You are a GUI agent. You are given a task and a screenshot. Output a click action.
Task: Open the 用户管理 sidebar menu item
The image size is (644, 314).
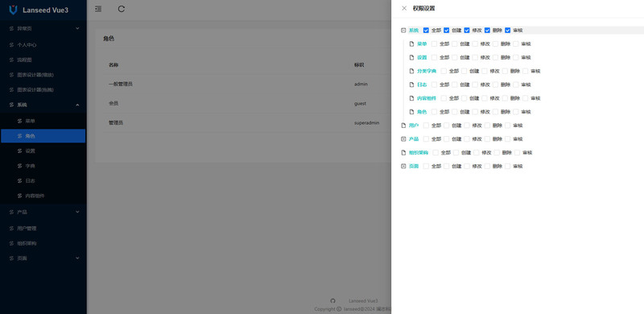tap(43, 228)
